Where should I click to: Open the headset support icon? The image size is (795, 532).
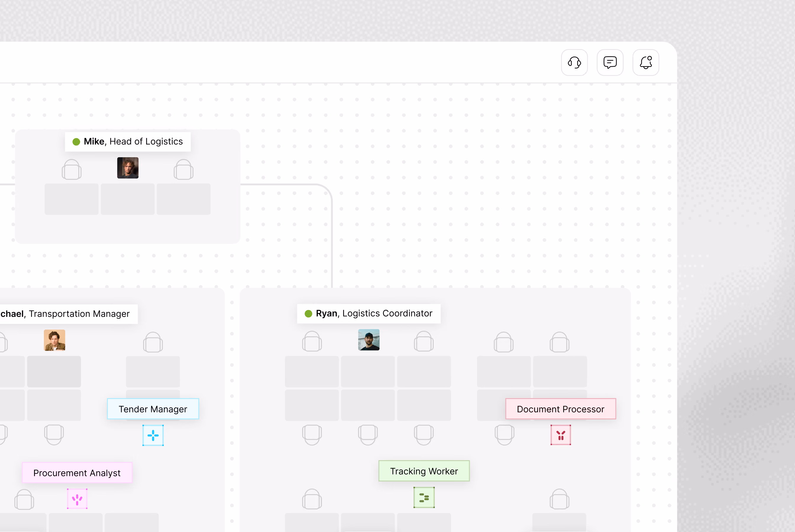[x=574, y=62]
